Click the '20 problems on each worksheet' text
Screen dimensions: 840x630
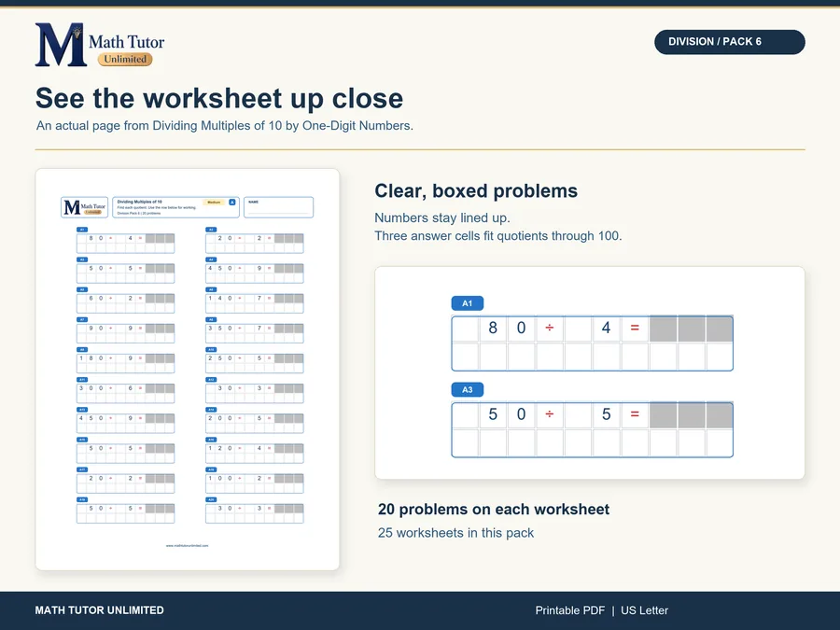click(494, 509)
